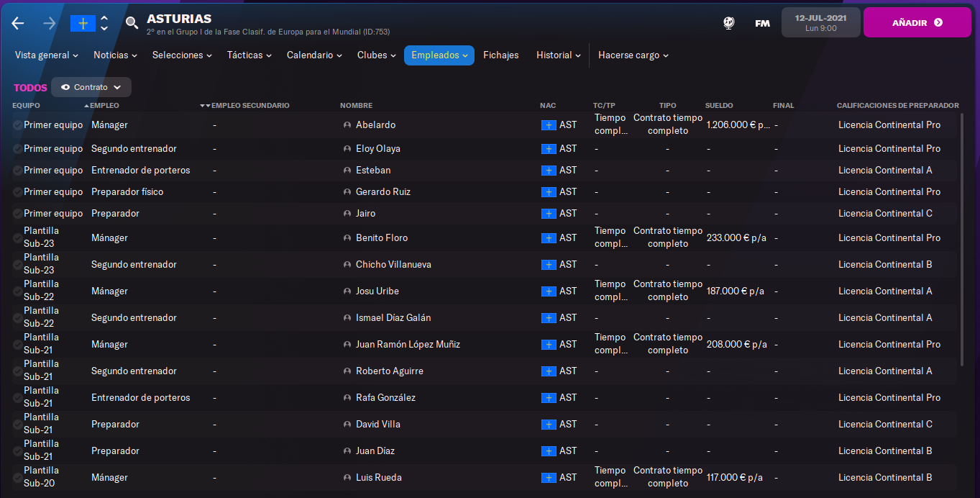This screenshot has height=498, width=980.
Task: Expand the Clubes menu
Action: coord(377,55)
